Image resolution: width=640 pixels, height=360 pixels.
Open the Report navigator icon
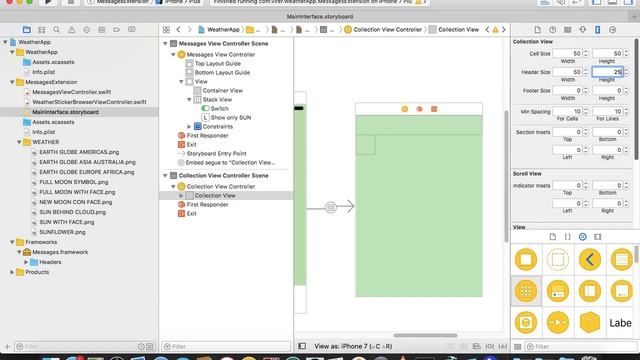[131, 30]
